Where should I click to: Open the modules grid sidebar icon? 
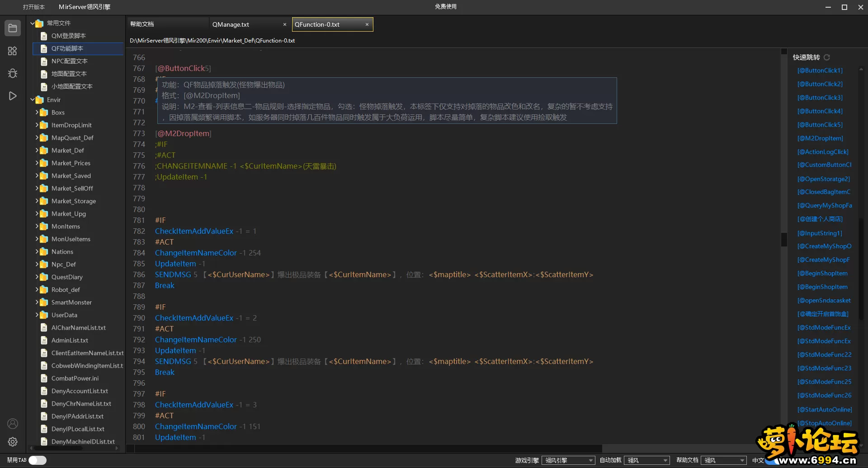(x=13, y=51)
